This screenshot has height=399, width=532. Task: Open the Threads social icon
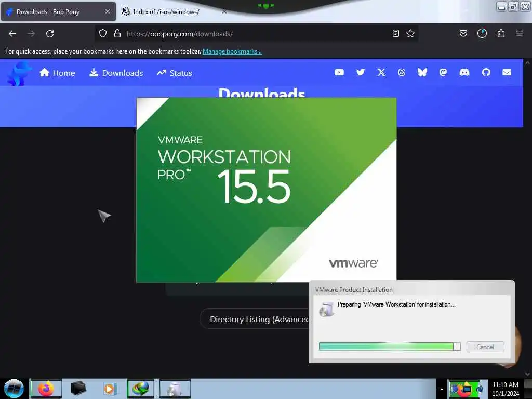tap(402, 72)
